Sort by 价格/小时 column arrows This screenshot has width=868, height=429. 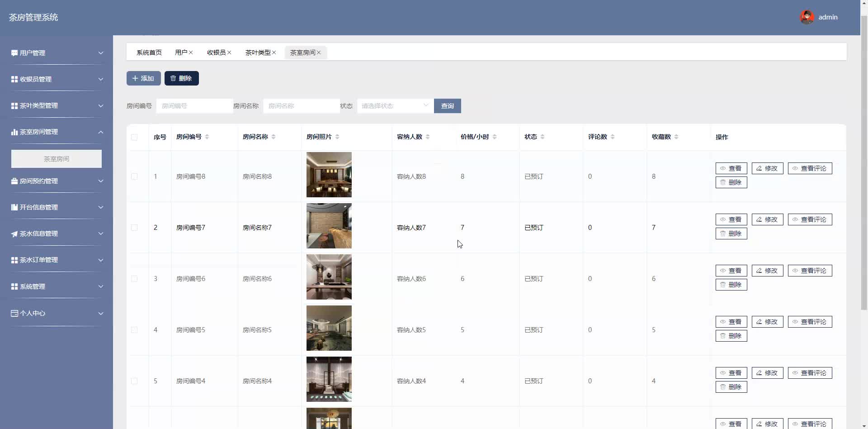pos(495,137)
